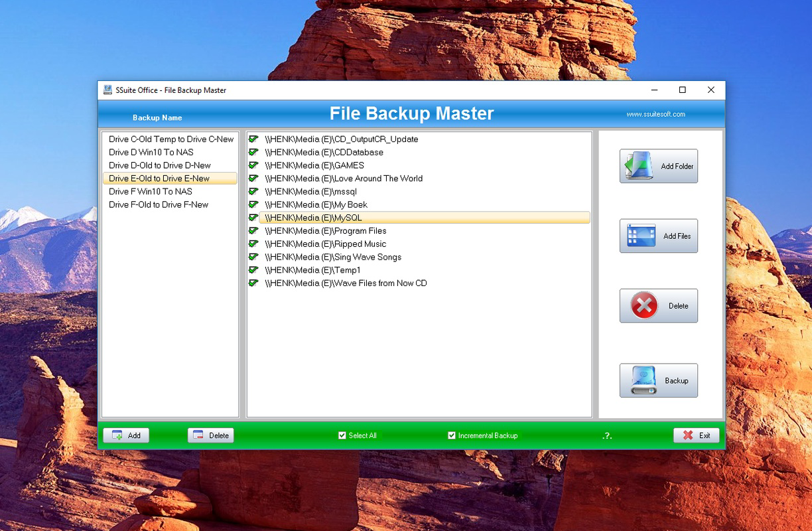
Task: Click the Add Files window icon
Action: tap(641, 236)
